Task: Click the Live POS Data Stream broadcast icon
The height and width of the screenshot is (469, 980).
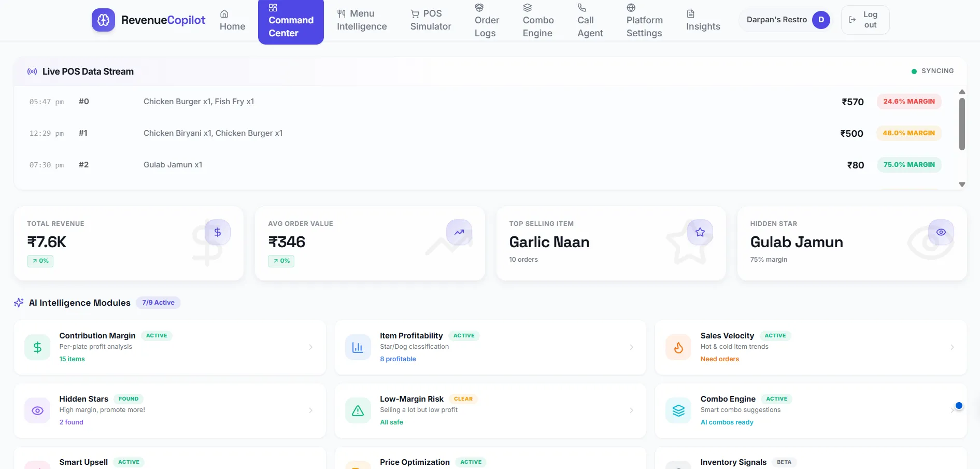Action: click(32, 72)
